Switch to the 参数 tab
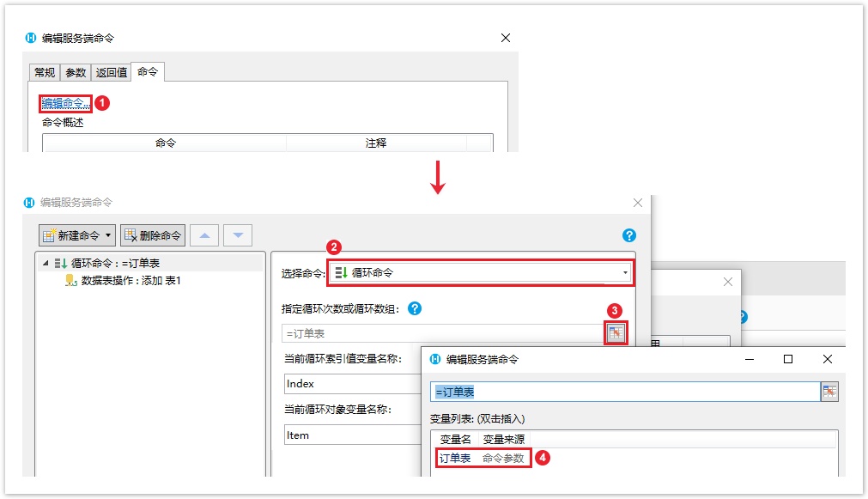868x499 pixels. (76, 72)
